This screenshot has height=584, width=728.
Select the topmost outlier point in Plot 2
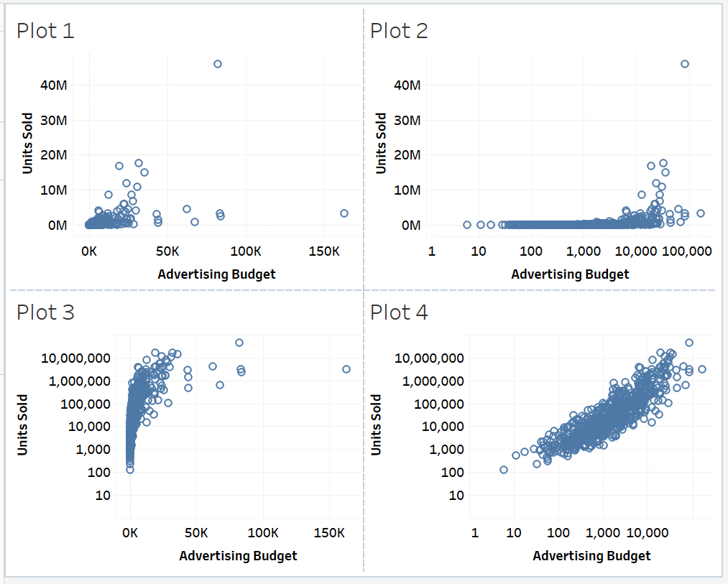(x=685, y=64)
